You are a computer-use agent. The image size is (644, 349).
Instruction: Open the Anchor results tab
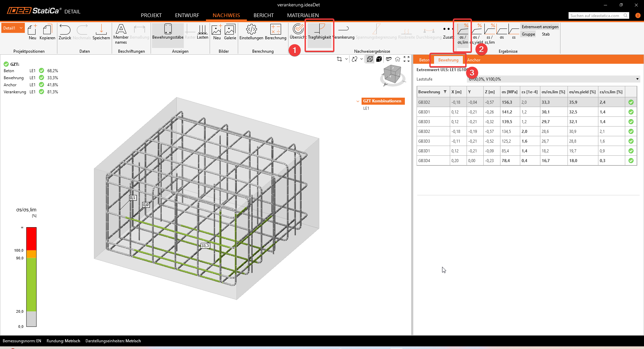tap(474, 60)
